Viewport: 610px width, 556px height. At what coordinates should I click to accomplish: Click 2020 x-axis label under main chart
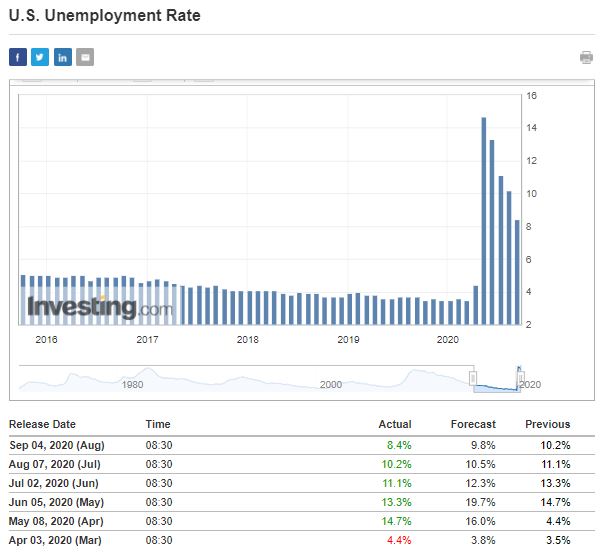(447, 340)
